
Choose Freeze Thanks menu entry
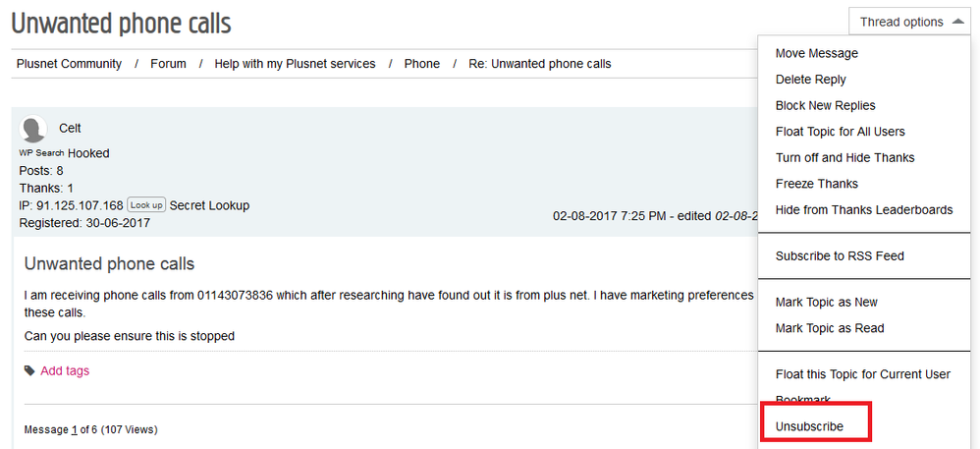[x=816, y=184]
